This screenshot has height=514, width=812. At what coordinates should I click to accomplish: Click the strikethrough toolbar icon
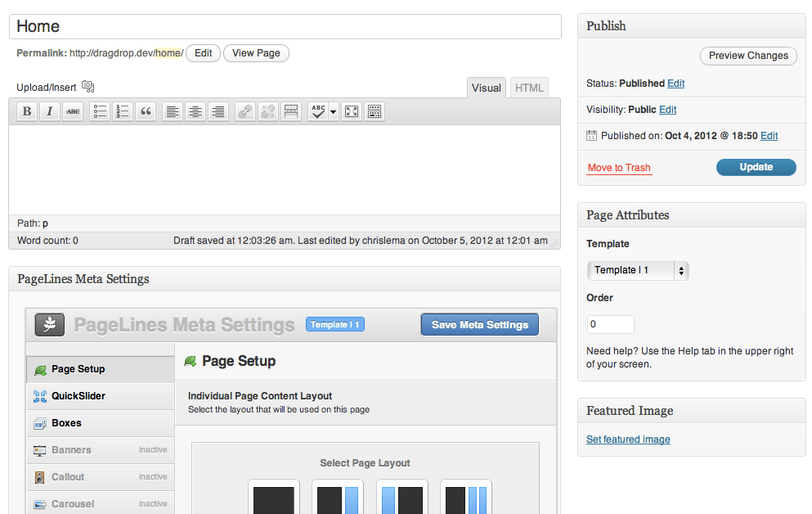(x=73, y=112)
